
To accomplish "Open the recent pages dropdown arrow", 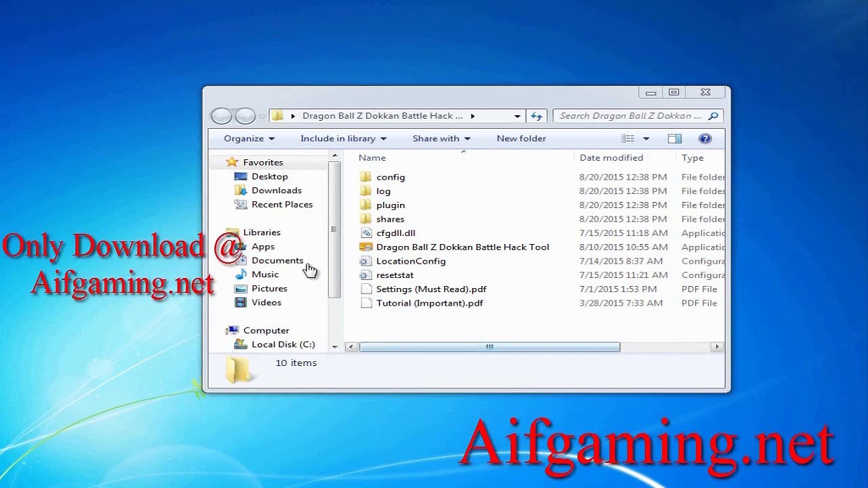I will pyautogui.click(x=262, y=117).
